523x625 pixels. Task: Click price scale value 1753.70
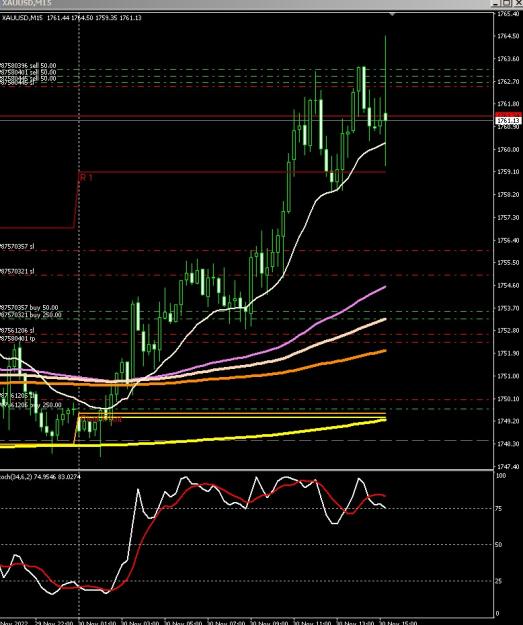pos(508,308)
